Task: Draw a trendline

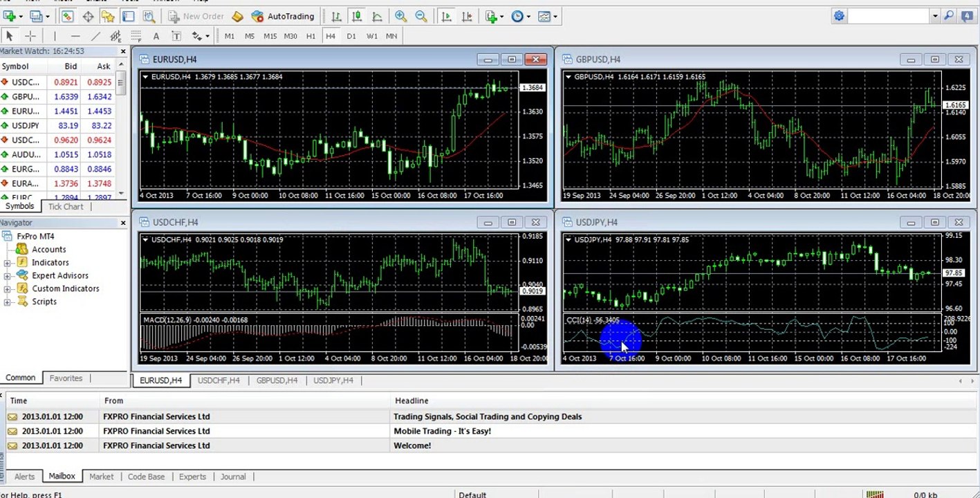Action: pos(95,36)
